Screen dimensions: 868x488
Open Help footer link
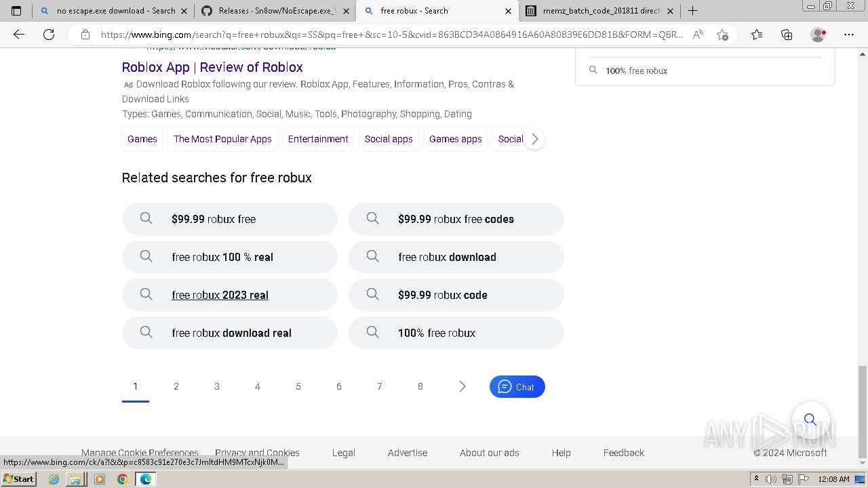point(561,453)
